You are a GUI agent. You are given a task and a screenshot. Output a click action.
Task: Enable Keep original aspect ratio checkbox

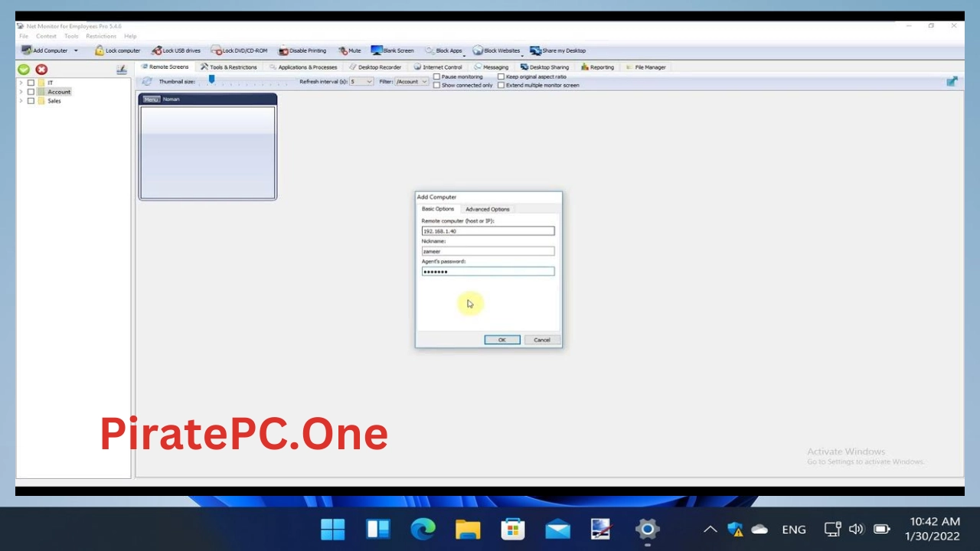(x=501, y=77)
